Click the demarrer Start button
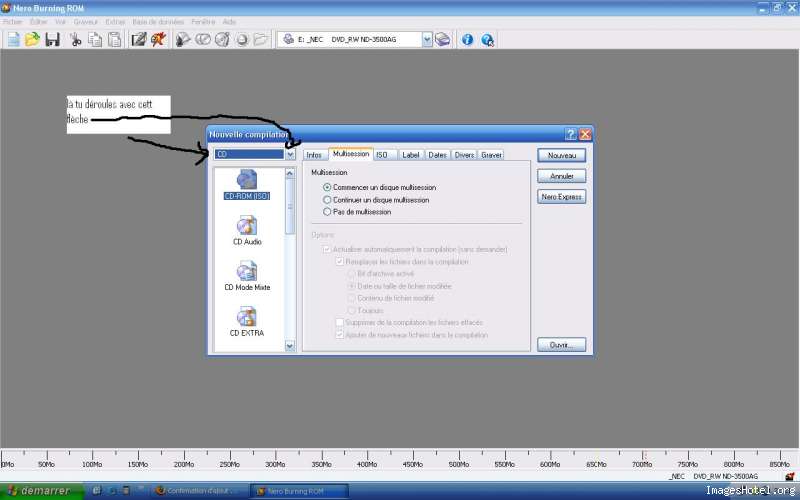This screenshot has height=500, width=800. [x=41, y=491]
